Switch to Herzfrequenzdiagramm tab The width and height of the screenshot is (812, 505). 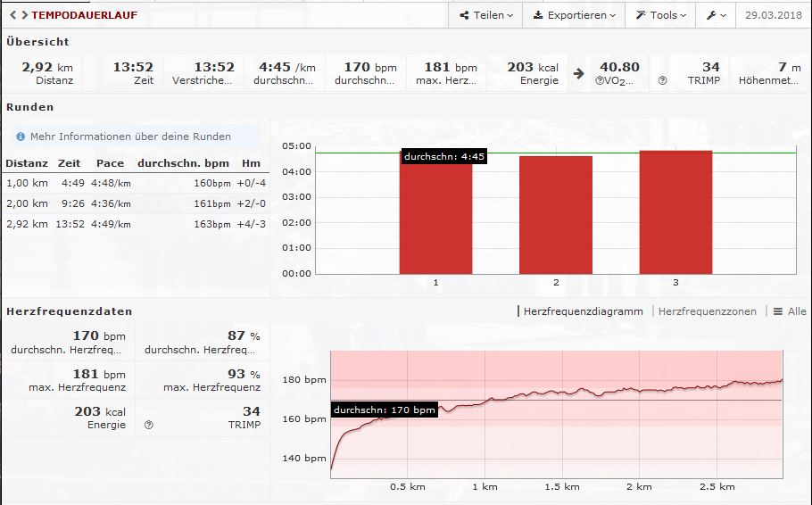coord(583,311)
